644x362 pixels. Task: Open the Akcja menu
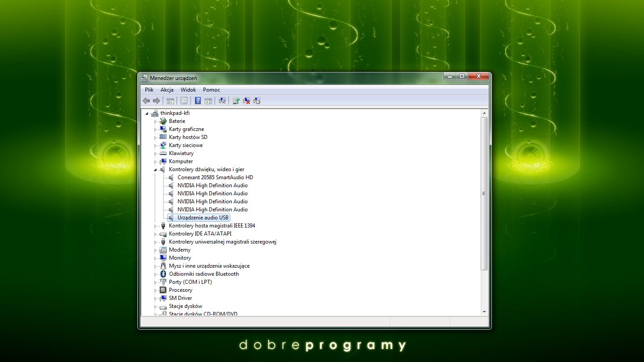coord(167,90)
